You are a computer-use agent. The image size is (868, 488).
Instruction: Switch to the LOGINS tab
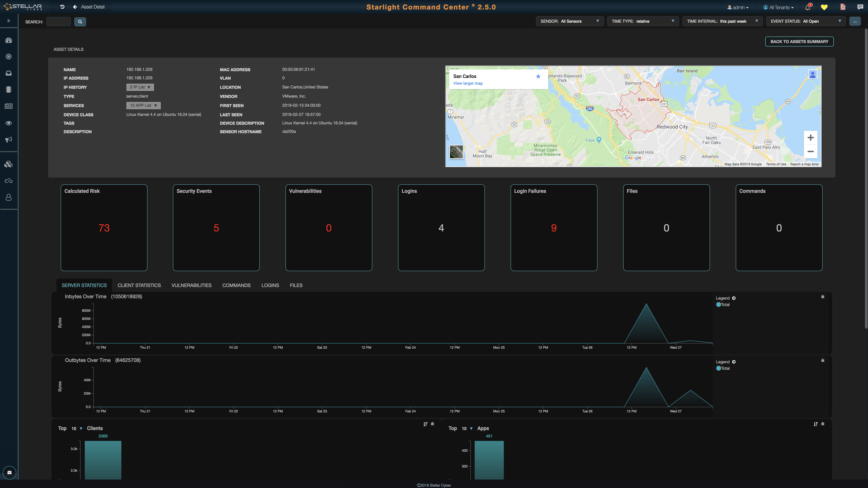[x=270, y=285]
